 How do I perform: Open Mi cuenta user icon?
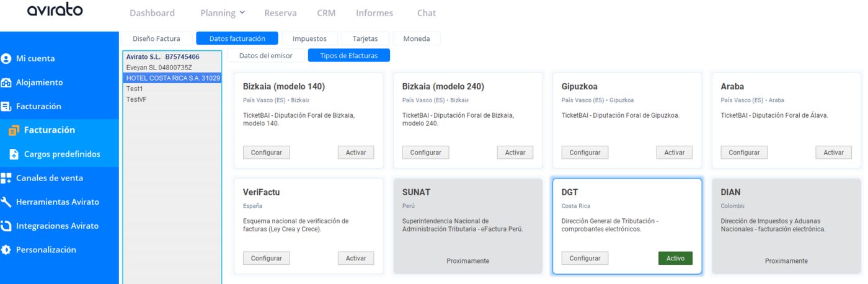click(6, 59)
